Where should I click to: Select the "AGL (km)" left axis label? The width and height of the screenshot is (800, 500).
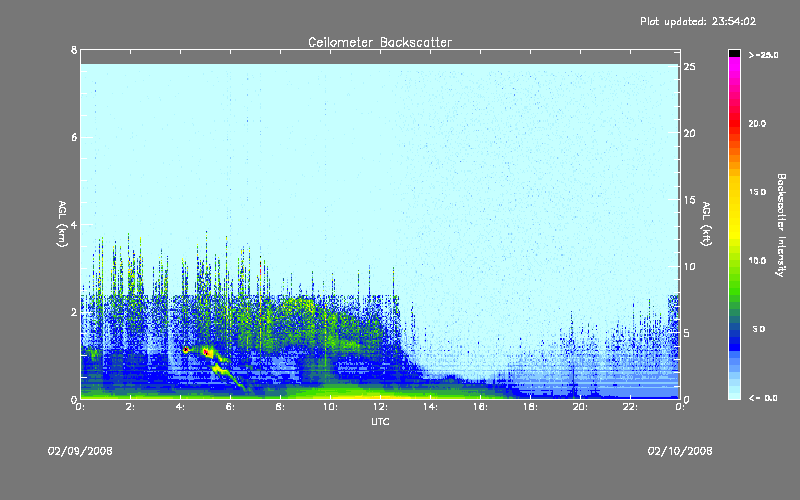coord(62,224)
